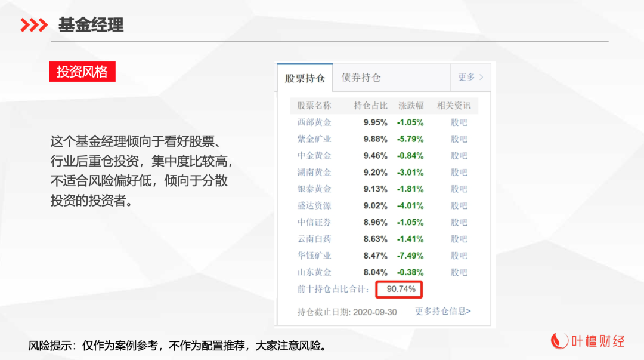Select the -5.79% change value
Viewport: 644px width, 360px height.
click(x=410, y=139)
